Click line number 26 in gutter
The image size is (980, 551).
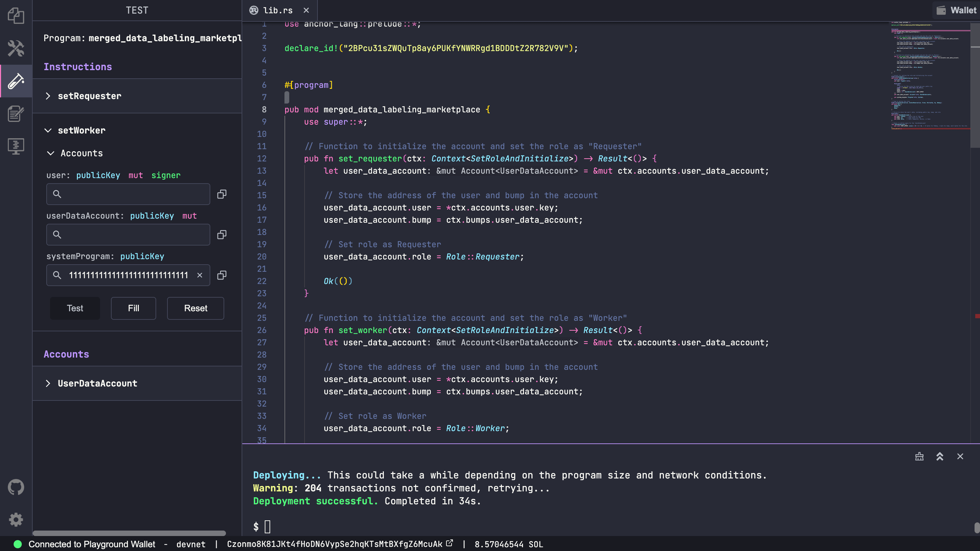(x=262, y=330)
